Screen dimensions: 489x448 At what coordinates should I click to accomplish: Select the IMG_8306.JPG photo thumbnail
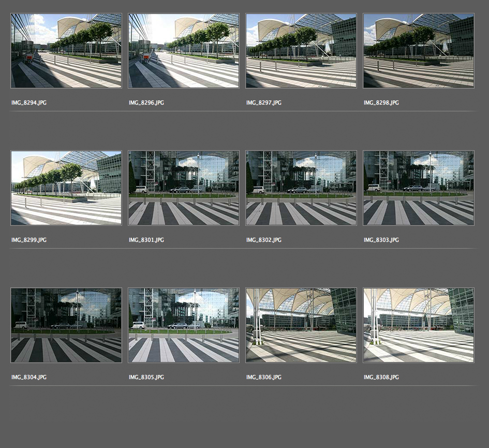[x=301, y=325]
